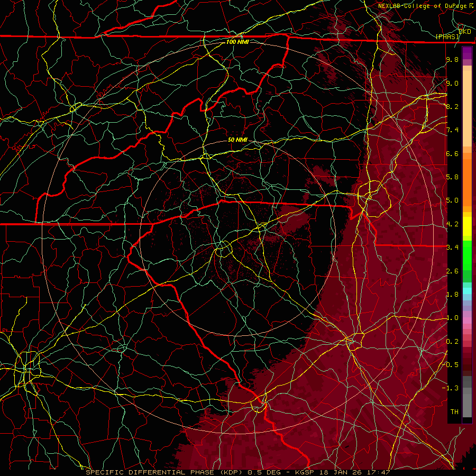
Task: Click the pink band of the color bar
Action: [x=467, y=321]
